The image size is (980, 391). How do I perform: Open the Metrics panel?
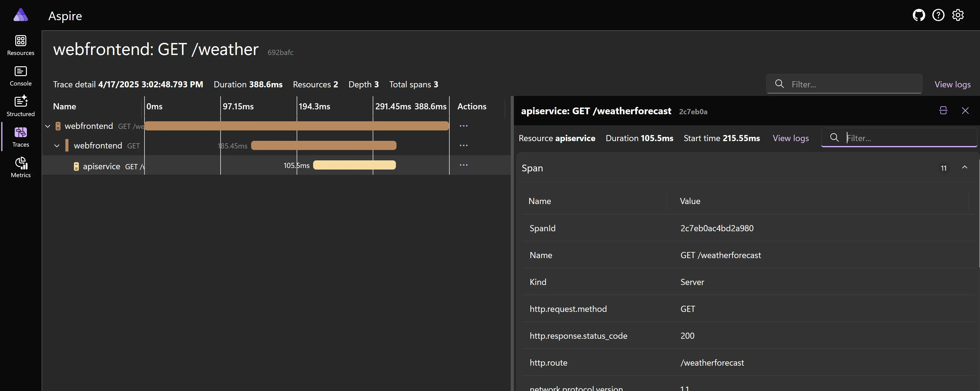(x=20, y=167)
